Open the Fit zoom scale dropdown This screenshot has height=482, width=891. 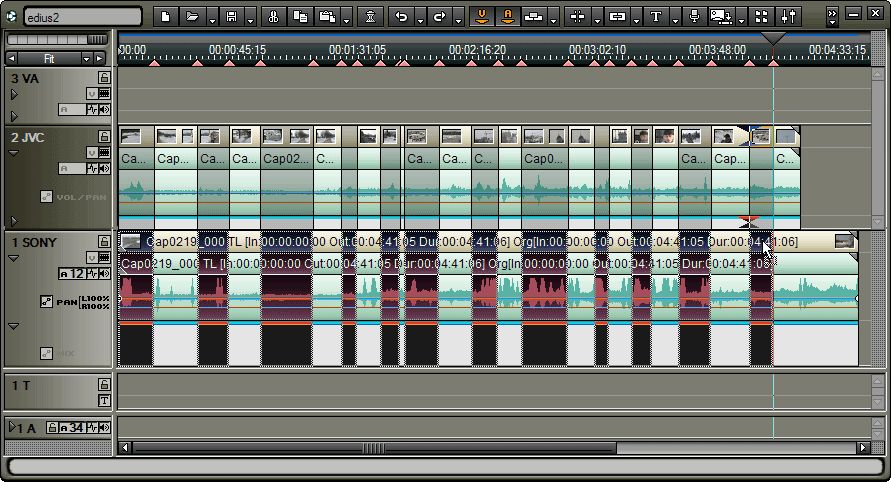click(x=86, y=59)
